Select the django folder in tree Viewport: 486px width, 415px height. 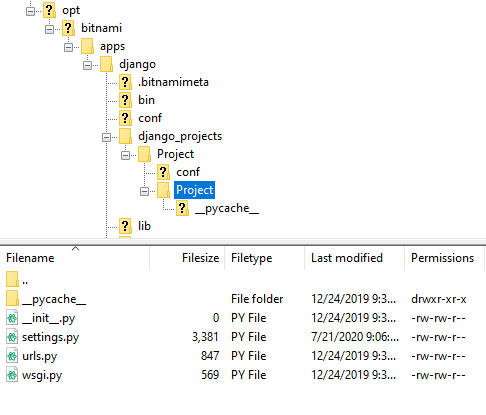(x=137, y=64)
